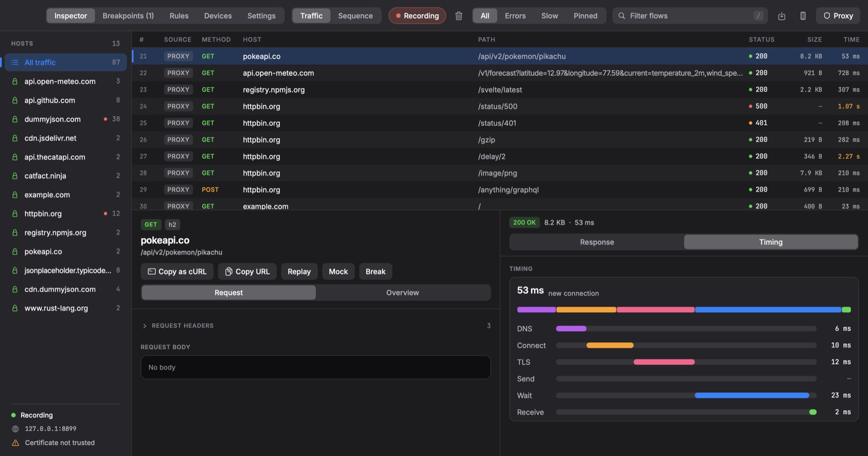Viewport: 868px width, 456px height.
Task: Toggle the Proxy button
Action: click(838, 15)
